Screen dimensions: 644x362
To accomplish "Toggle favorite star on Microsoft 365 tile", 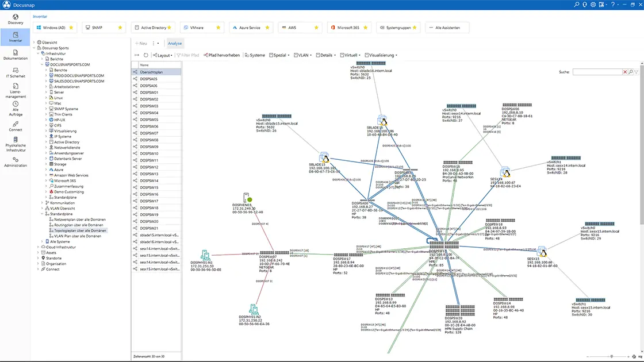I will click(x=366, y=28).
